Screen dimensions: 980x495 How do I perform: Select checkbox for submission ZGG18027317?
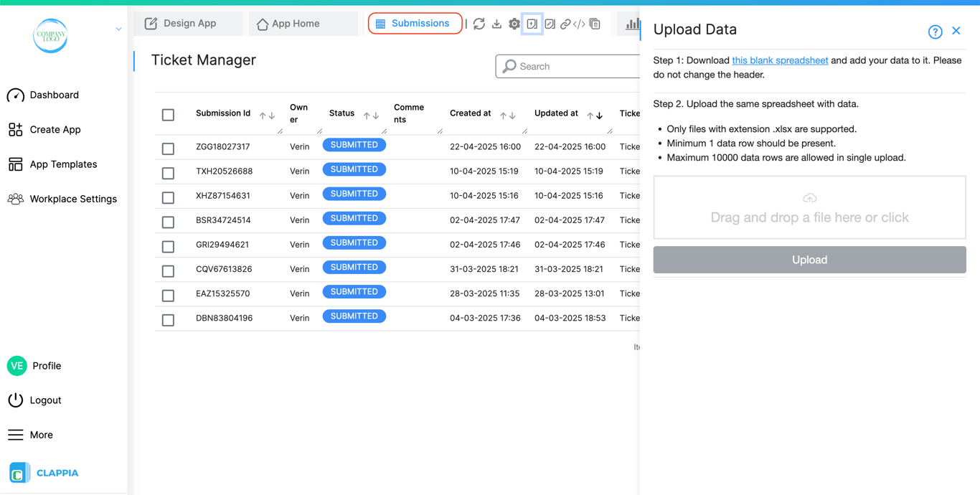[x=168, y=148]
